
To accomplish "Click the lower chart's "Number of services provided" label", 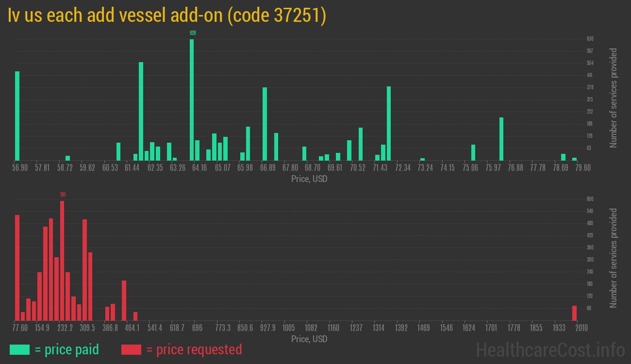I will pyautogui.click(x=614, y=258).
